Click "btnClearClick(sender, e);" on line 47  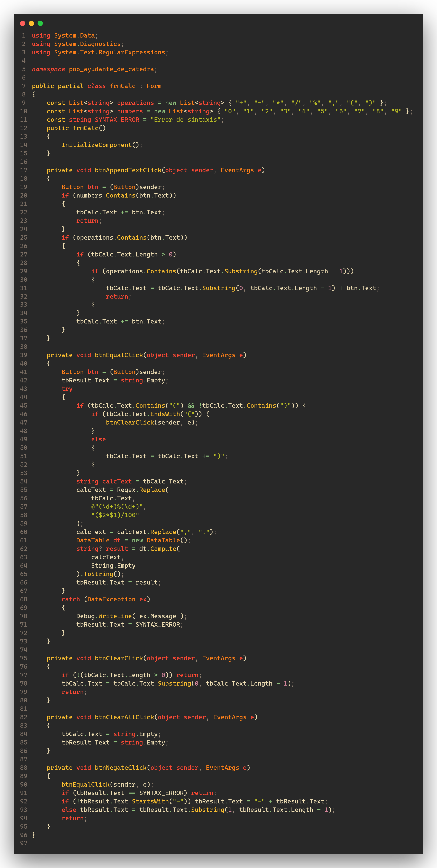coord(152,423)
